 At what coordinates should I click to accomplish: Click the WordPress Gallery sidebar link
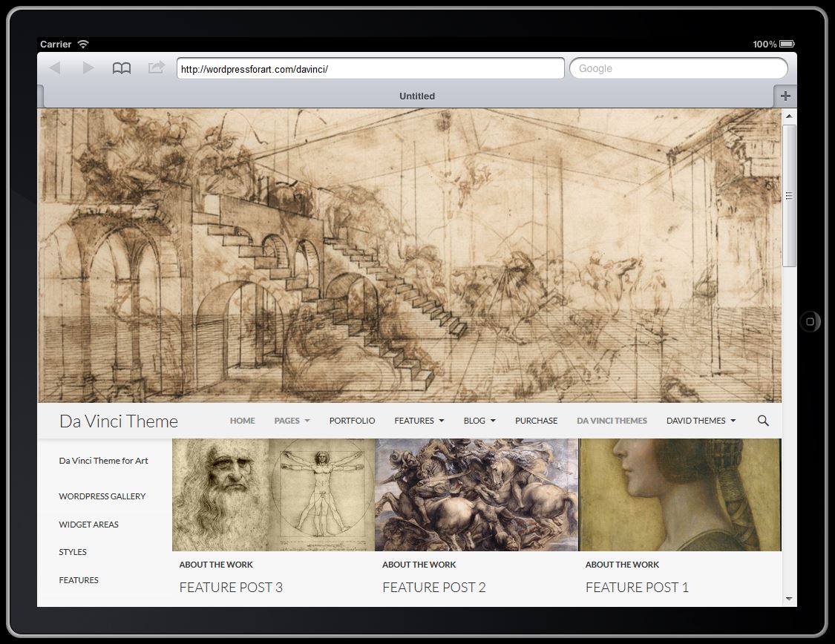[102, 496]
